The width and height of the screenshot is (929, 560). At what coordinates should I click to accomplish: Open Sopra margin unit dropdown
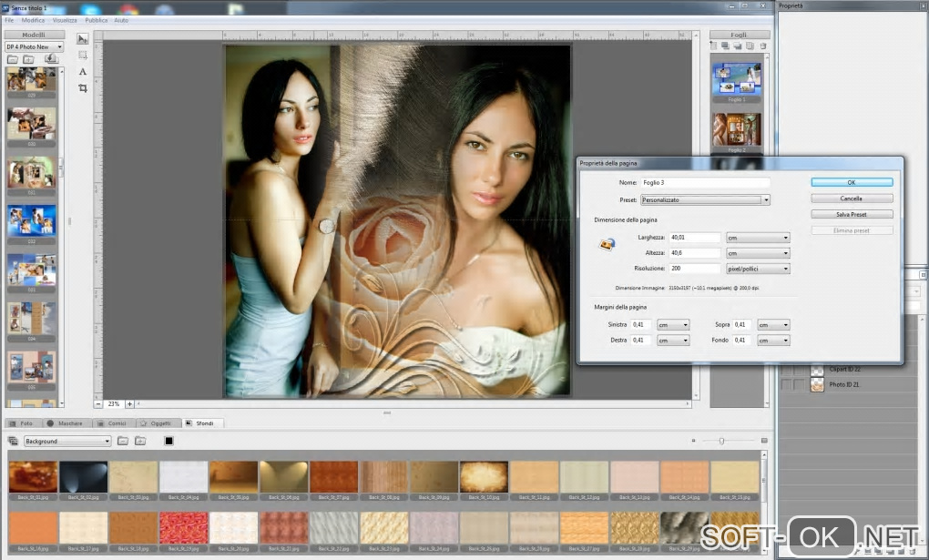pos(773,325)
